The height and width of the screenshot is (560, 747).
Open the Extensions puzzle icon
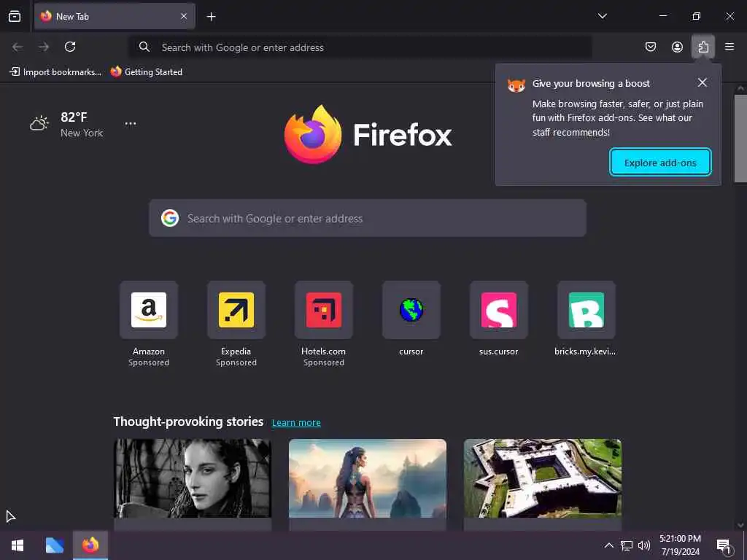point(703,47)
